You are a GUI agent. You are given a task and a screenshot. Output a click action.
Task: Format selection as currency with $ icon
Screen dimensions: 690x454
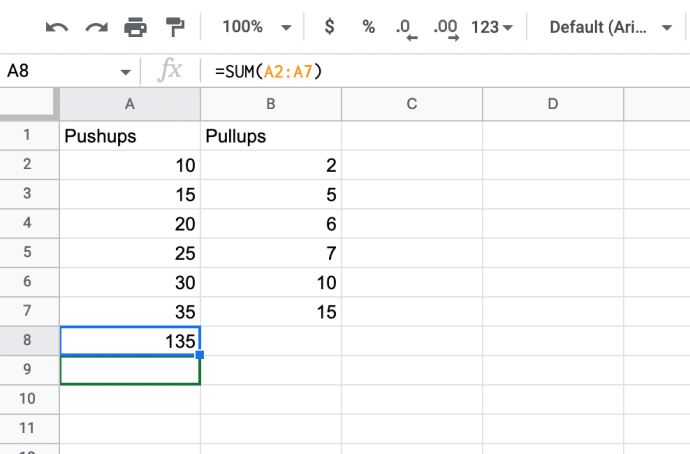click(x=332, y=27)
